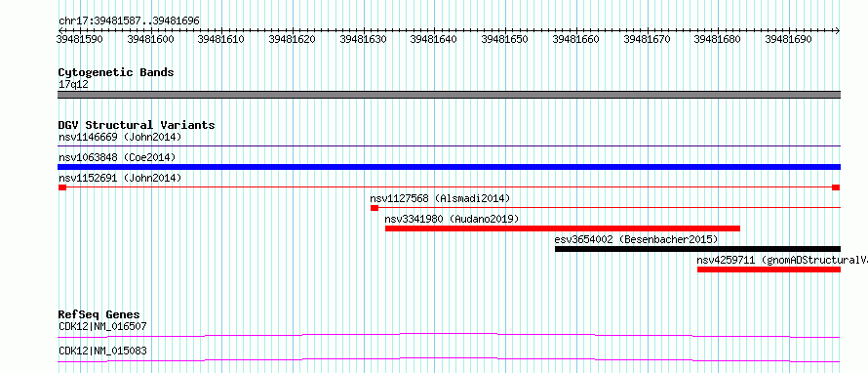Click ruler position 39481640
Viewport: 868px width, 373px height.
pyautogui.click(x=434, y=39)
